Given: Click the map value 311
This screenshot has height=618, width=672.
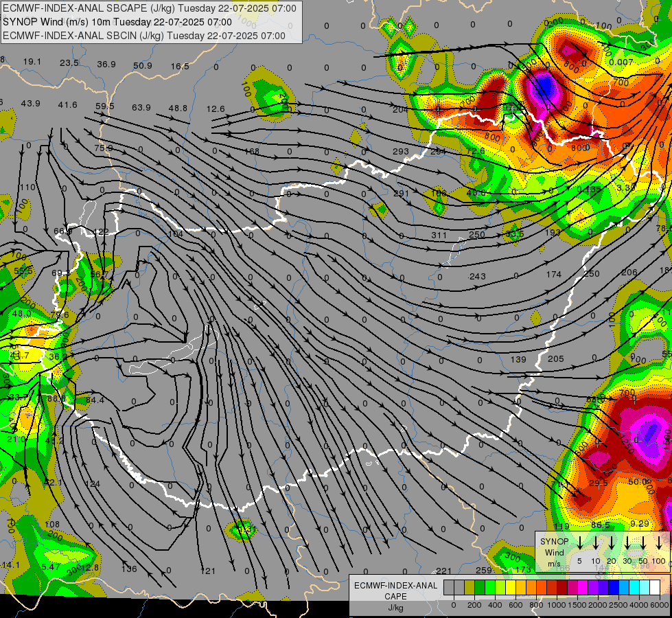Looking at the screenshot, I should 439,235.
